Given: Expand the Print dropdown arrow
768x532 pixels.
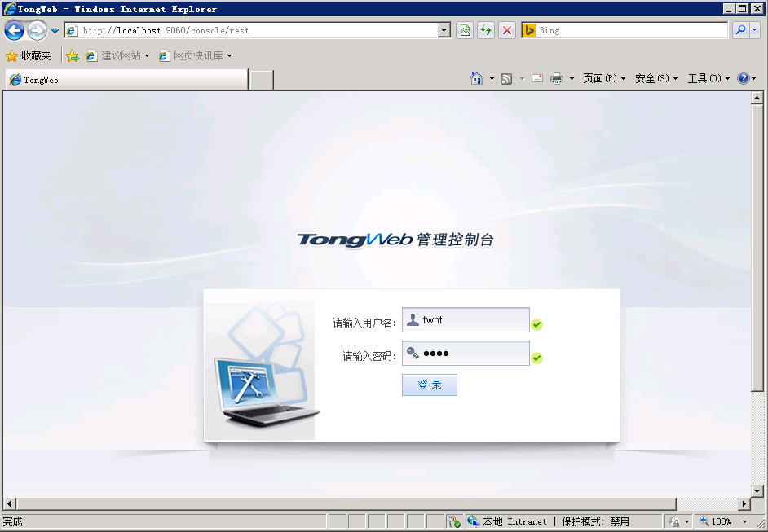Looking at the screenshot, I should [x=572, y=78].
